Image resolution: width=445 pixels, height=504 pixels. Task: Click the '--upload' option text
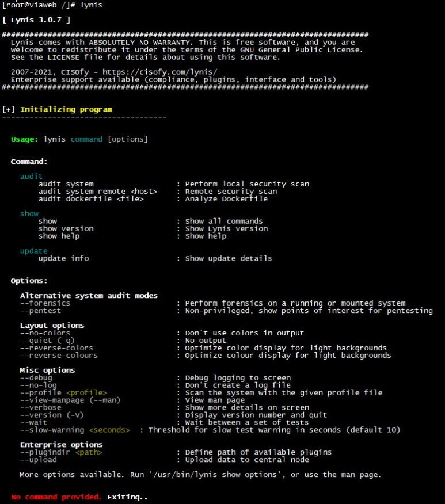click(38, 460)
